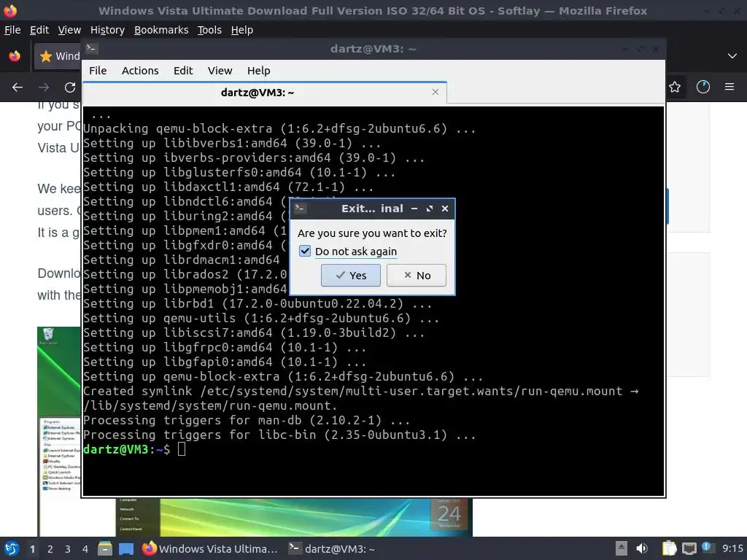Screen dimensions: 747x560
Task: Click Firefox back arrow button
Action: 18,87
